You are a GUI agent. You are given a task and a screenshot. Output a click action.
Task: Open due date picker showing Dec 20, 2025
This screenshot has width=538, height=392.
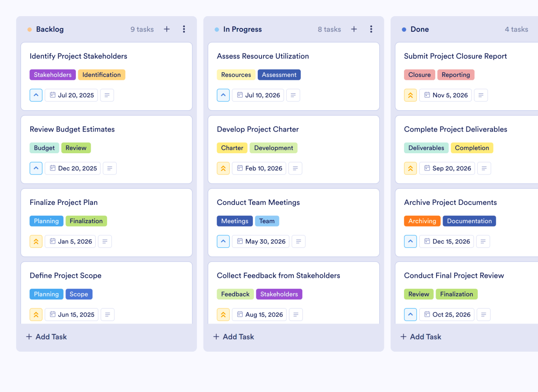click(72, 168)
